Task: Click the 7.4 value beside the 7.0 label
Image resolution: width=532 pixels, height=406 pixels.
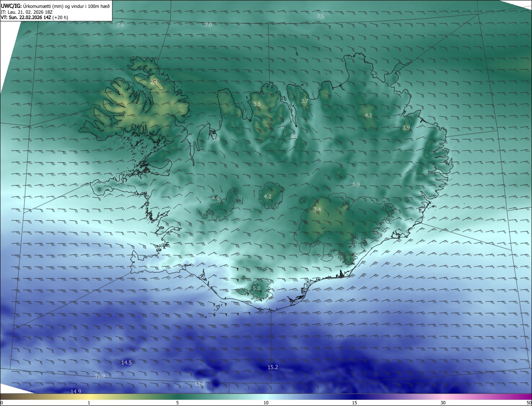Action: [x=120, y=25]
